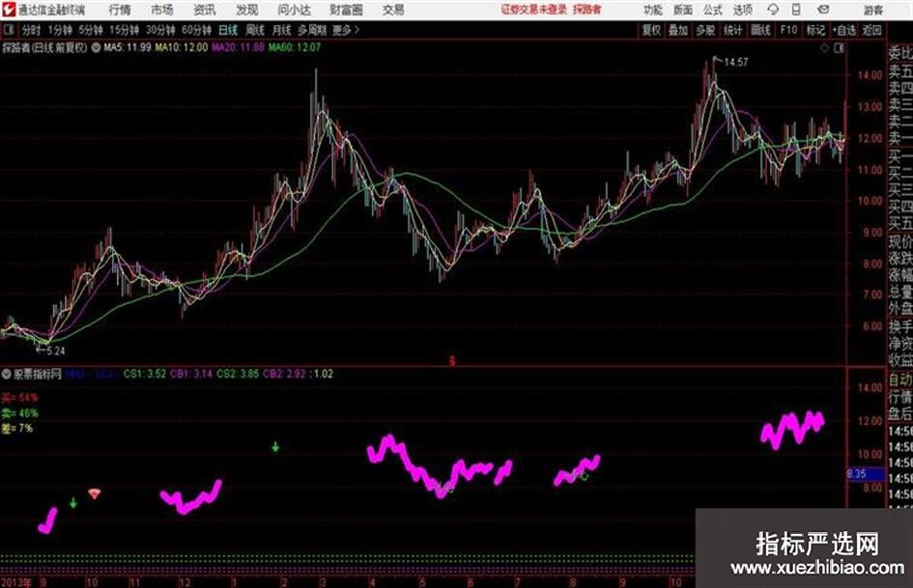This screenshot has width=913, height=588.
Task: Expand the 股票指标网 indicator dropdown arrow
Action: (x=7, y=374)
